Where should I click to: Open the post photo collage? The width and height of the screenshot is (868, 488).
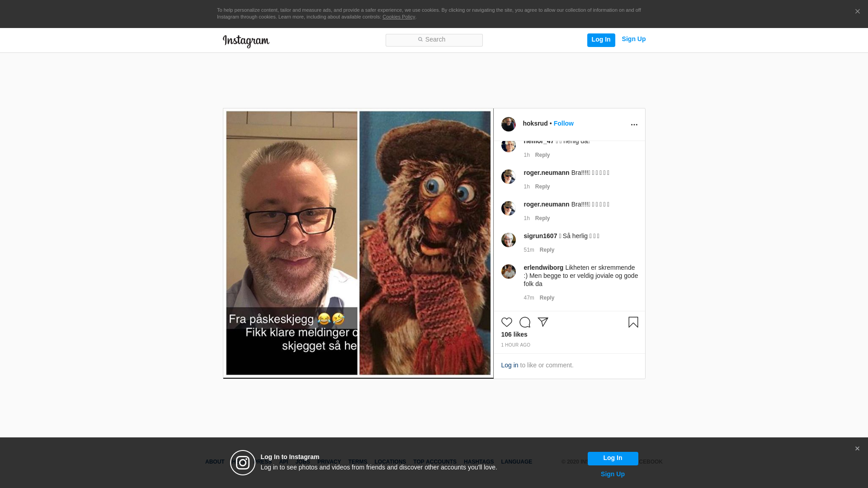[358, 243]
